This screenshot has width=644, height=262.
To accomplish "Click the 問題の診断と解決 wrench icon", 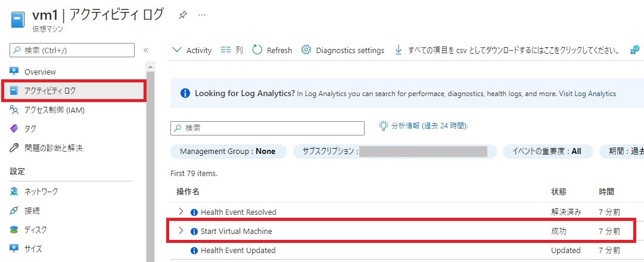I will click(14, 147).
